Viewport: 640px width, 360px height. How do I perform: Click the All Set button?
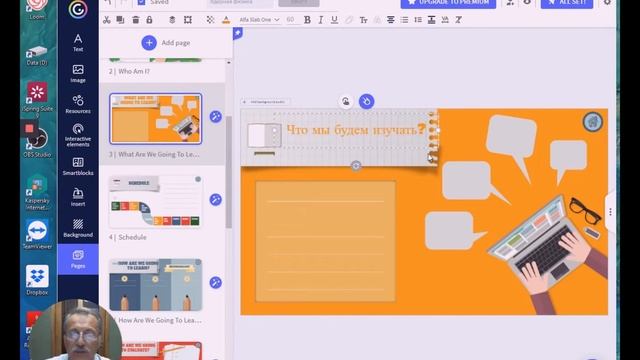pos(567,3)
